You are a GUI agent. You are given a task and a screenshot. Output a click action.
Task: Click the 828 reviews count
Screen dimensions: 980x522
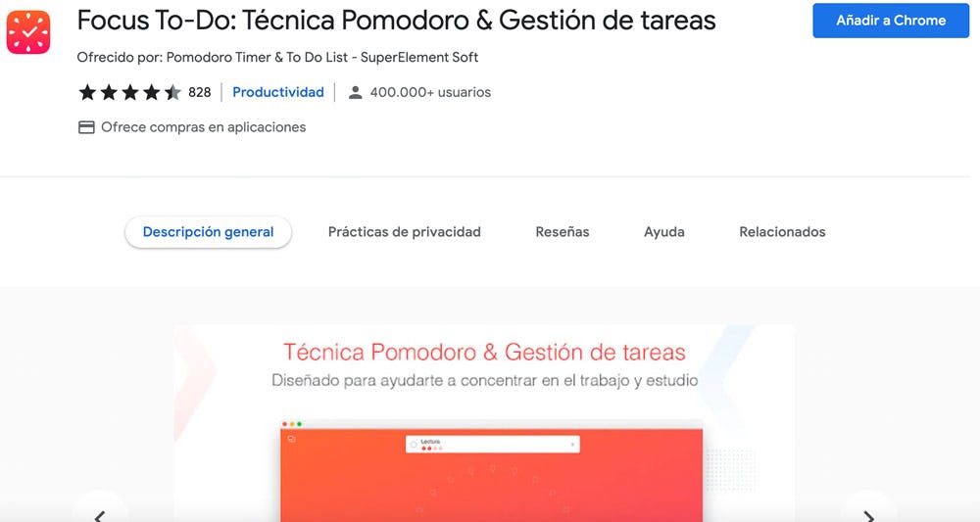[200, 92]
